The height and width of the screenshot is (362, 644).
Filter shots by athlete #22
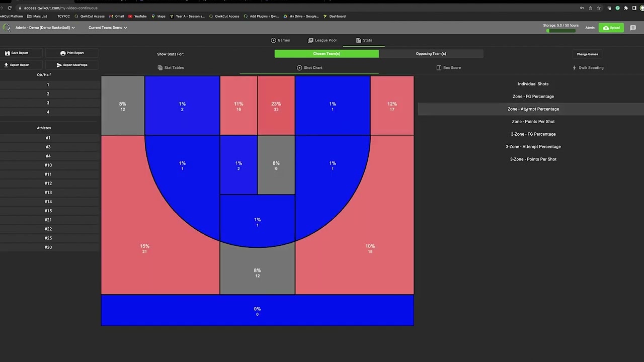(x=48, y=229)
